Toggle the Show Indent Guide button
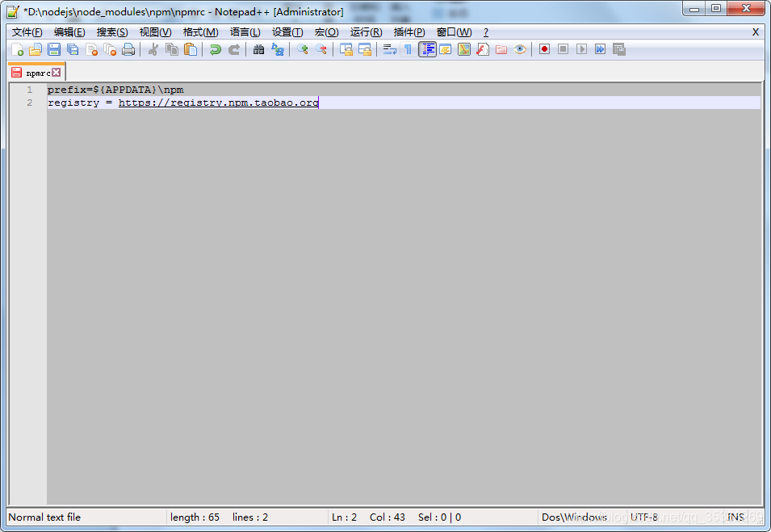Viewport: 771px width, 532px height. coord(427,50)
